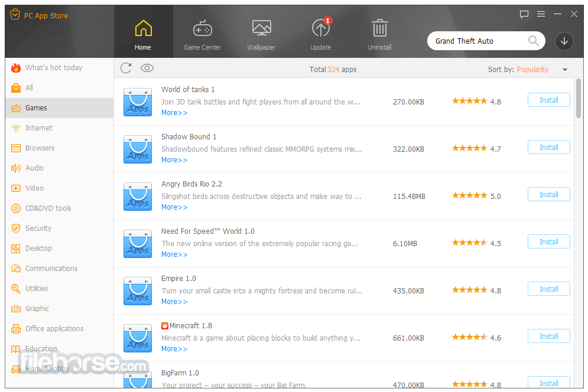The height and width of the screenshot is (392, 588).
Task: Open the hamburger menu
Action: (541, 14)
